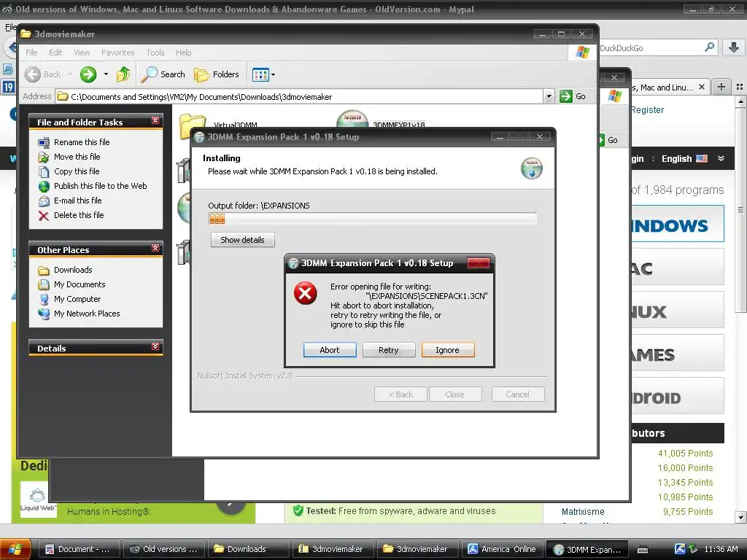Expand the Details panel

pos(155,346)
